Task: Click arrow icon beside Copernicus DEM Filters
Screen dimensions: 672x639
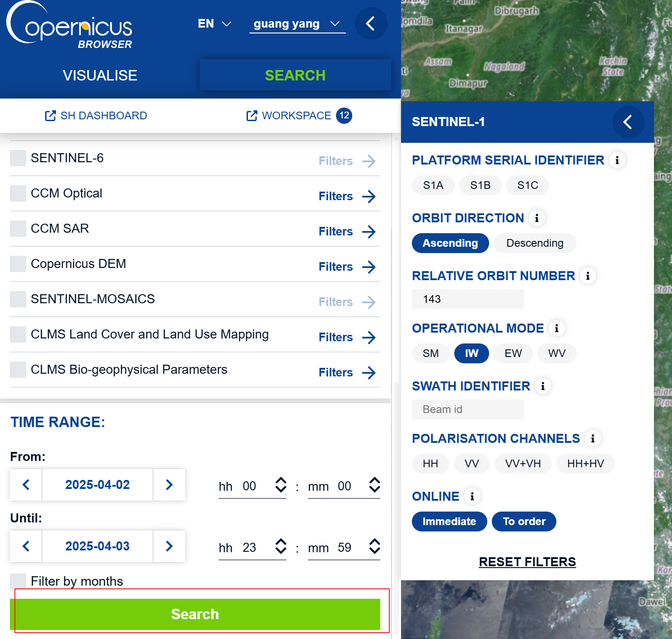Action: [369, 267]
